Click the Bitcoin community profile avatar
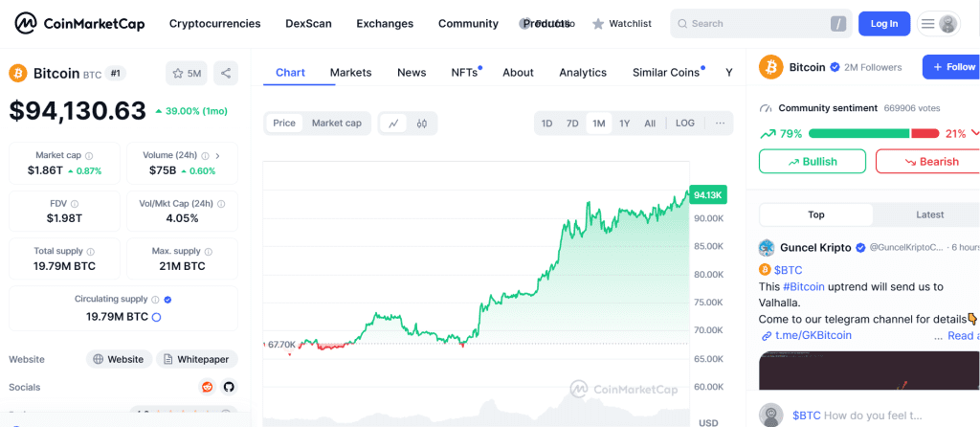 pyautogui.click(x=770, y=67)
